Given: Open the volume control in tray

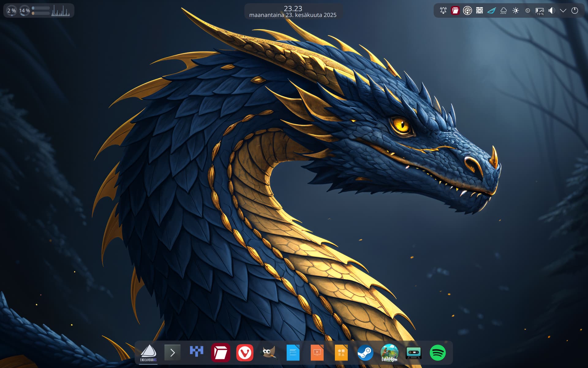Looking at the screenshot, I should coord(551,10).
